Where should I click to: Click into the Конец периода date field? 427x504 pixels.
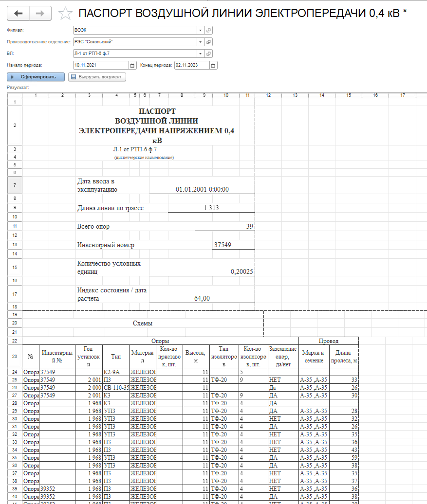pyautogui.click(x=191, y=65)
